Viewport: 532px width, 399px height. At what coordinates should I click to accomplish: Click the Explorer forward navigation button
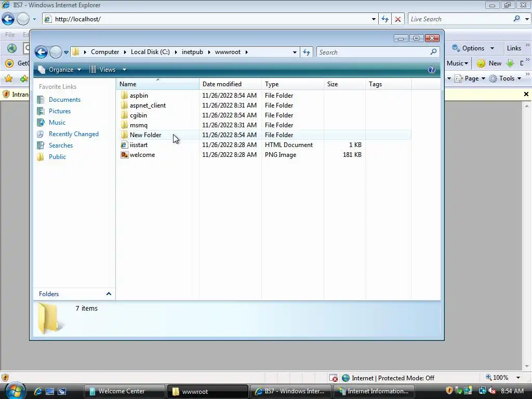coord(56,52)
